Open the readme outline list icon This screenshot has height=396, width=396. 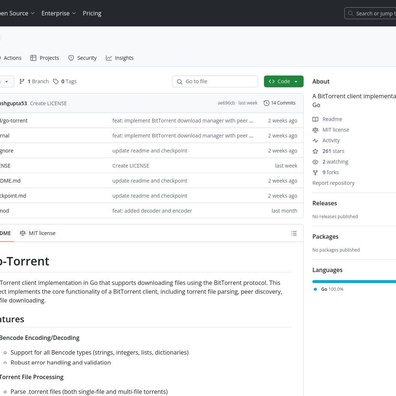point(294,233)
